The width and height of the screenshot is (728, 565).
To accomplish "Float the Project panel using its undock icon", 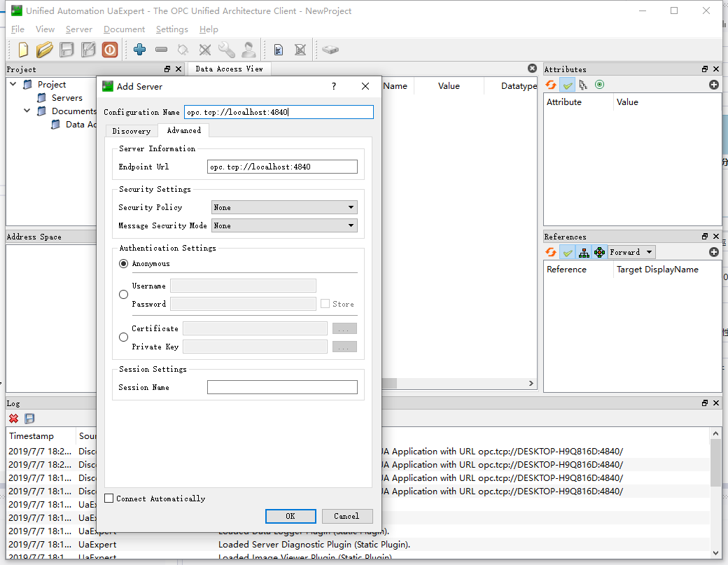I will click(167, 69).
